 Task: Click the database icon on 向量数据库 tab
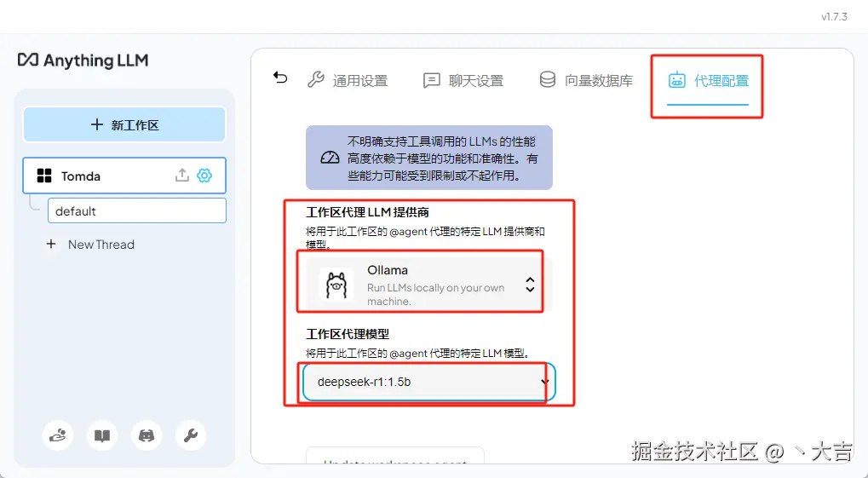coord(548,80)
